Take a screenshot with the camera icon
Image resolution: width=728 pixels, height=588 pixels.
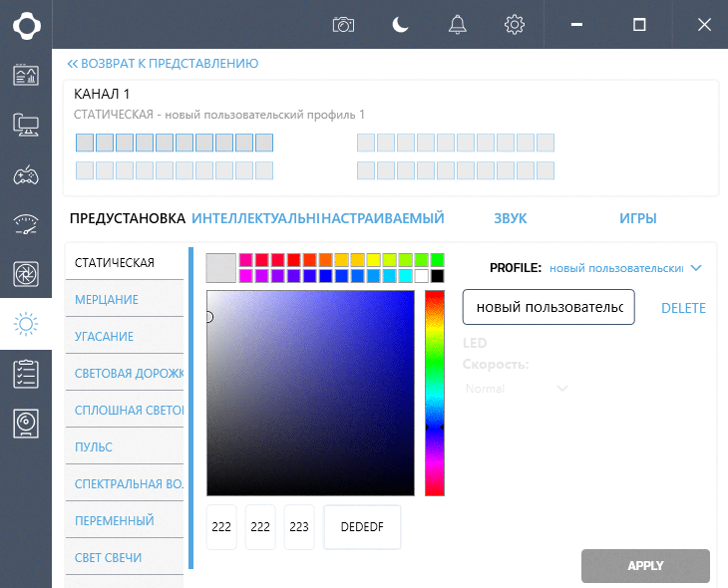click(343, 25)
